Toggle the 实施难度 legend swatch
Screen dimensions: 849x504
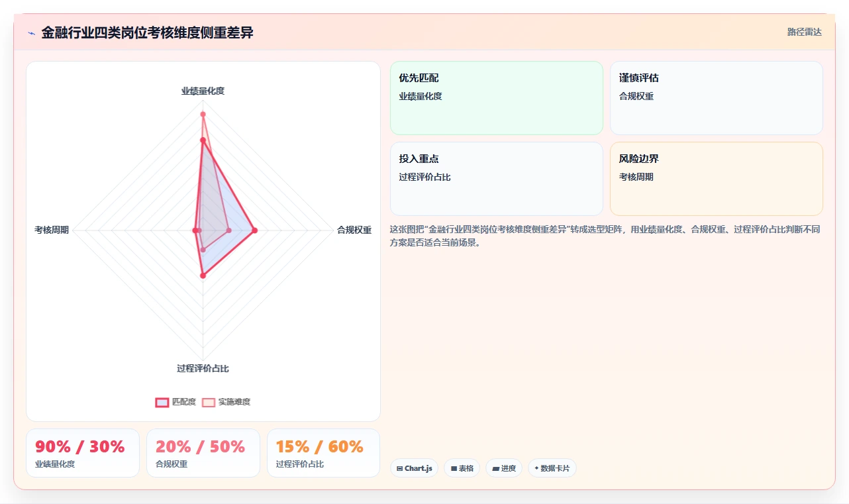[x=209, y=402]
